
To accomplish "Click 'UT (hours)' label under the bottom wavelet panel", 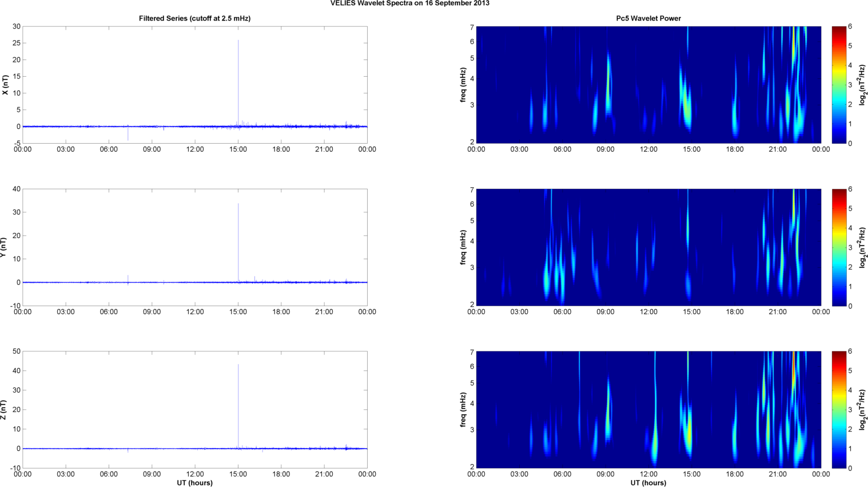I will point(648,482).
